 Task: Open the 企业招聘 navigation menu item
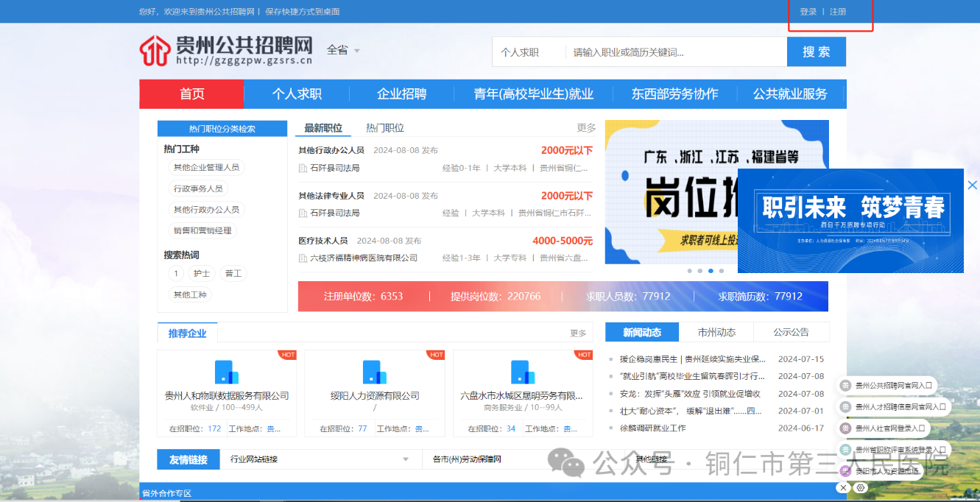click(401, 94)
